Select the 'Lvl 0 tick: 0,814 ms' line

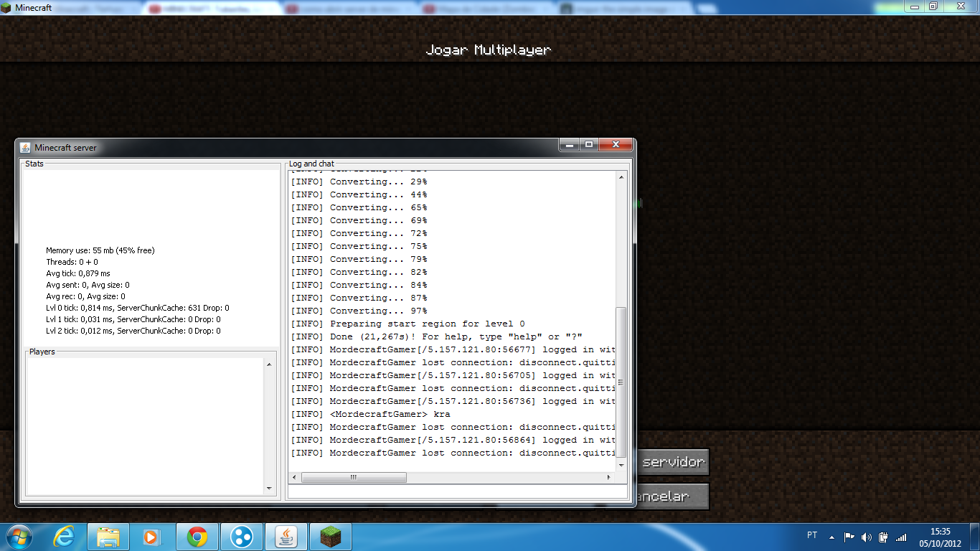click(138, 308)
